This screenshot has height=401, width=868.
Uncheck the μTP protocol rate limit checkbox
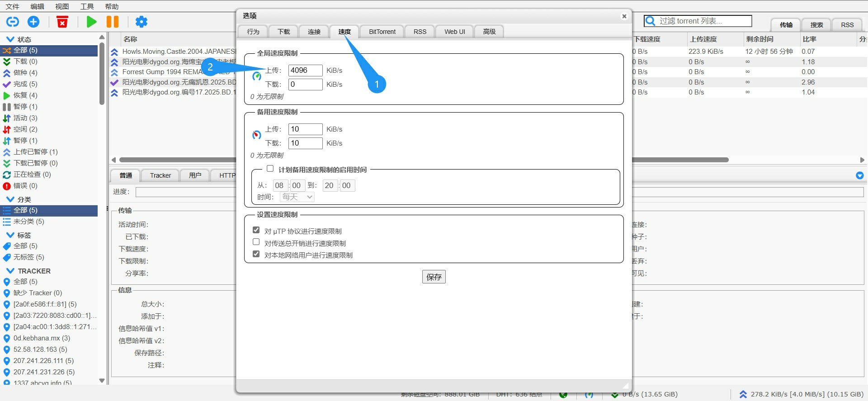(x=256, y=230)
